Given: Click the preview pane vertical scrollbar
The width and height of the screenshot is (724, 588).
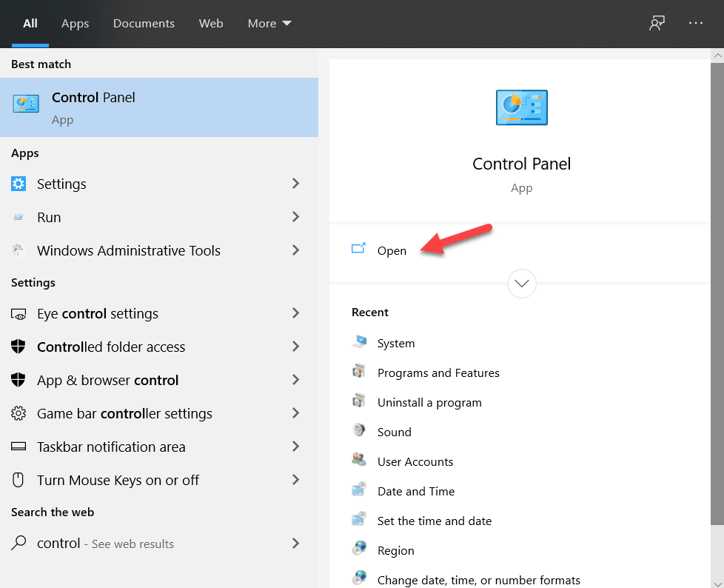Looking at the screenshot, I should [x=717, y=294].
